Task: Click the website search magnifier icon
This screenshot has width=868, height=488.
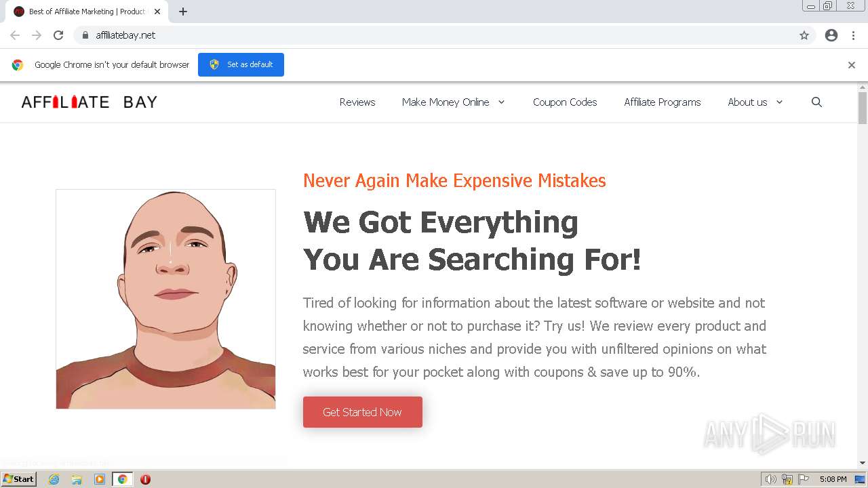Action: point(816,102)
